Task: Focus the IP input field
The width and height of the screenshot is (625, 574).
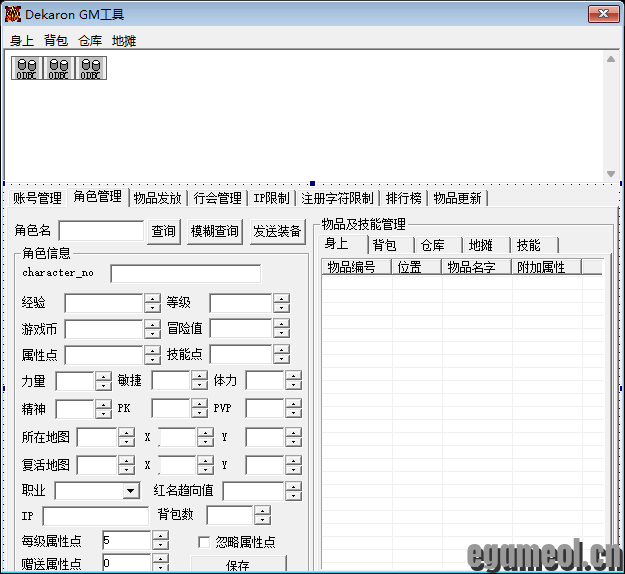Action: 96,516
